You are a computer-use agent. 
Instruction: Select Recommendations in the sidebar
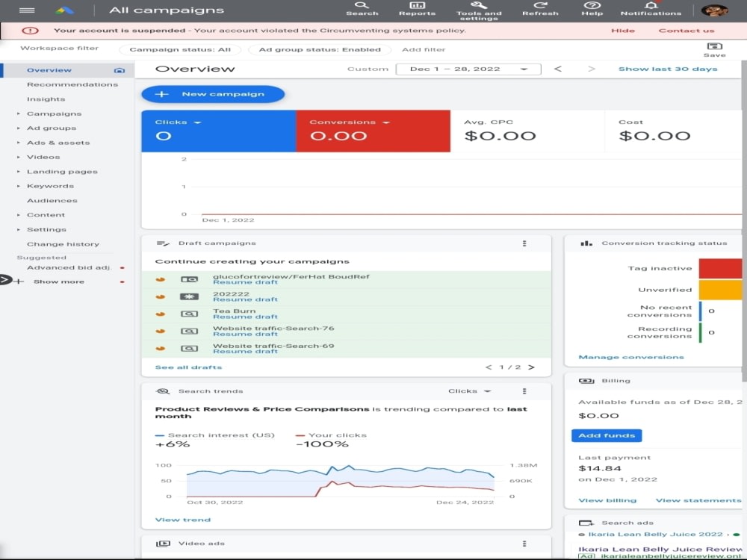coord(72,85)
